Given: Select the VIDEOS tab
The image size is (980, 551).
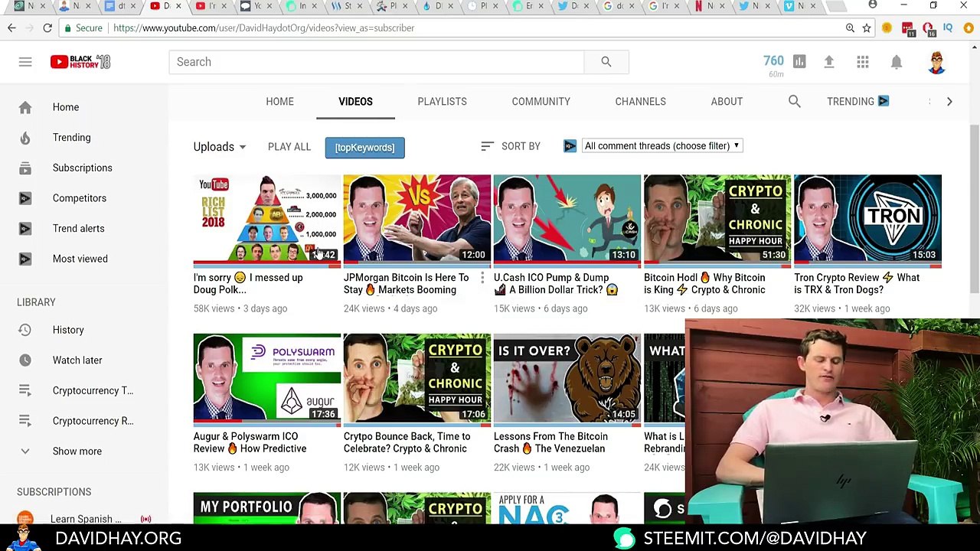Looking at the screenshot, I should (x=356, y=102).
